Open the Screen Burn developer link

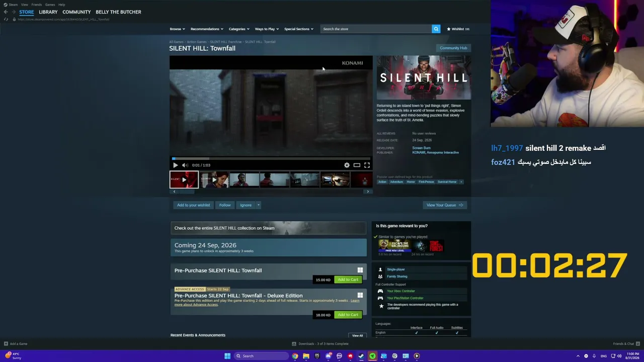(x=422, y=148)
